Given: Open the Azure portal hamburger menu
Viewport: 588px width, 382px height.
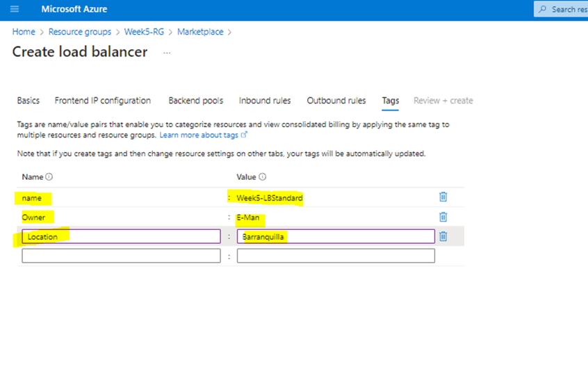Looking at the screenshot, I should click(x=15, y=9).
